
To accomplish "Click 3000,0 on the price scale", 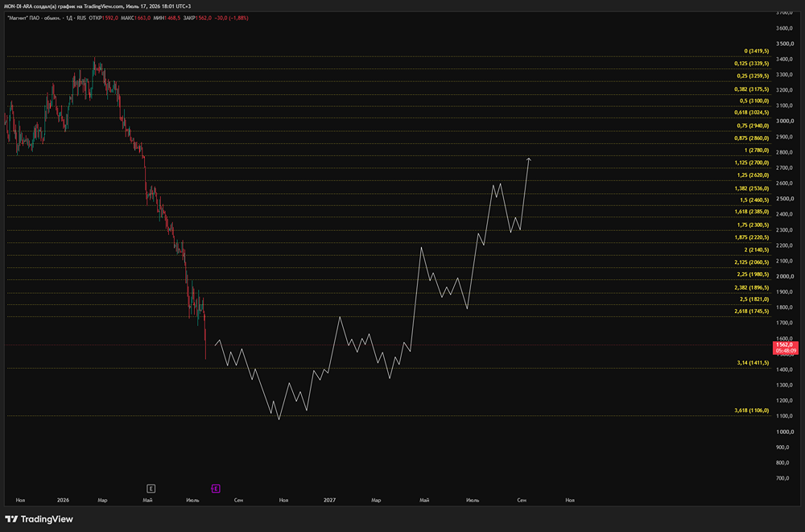I will click(x=784, y=122).
